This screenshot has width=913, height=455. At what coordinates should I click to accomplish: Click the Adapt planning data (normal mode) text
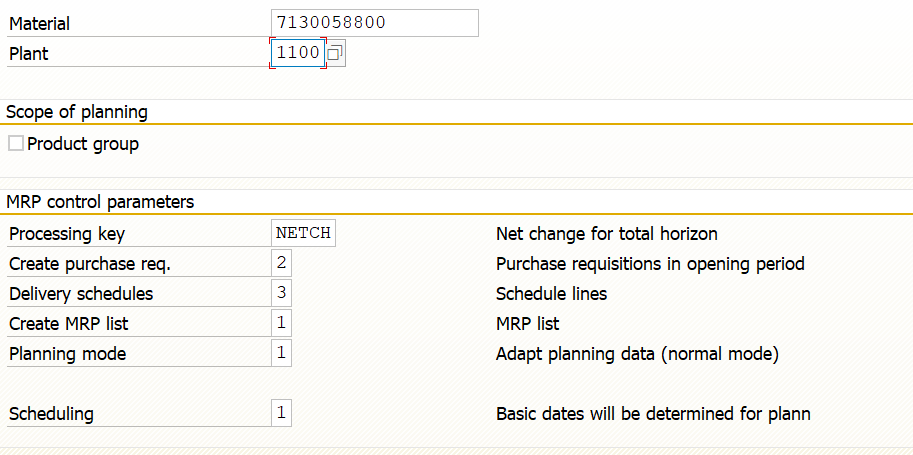click(x=638, y=354)
